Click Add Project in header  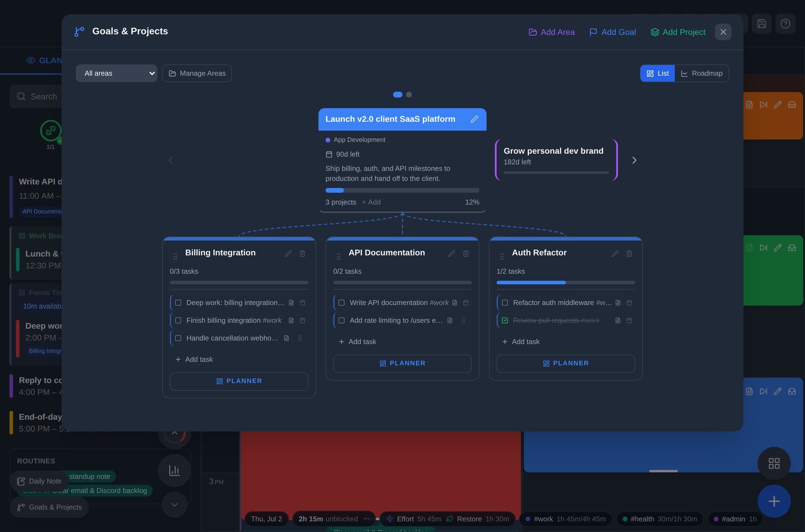[x=678, y=32]
